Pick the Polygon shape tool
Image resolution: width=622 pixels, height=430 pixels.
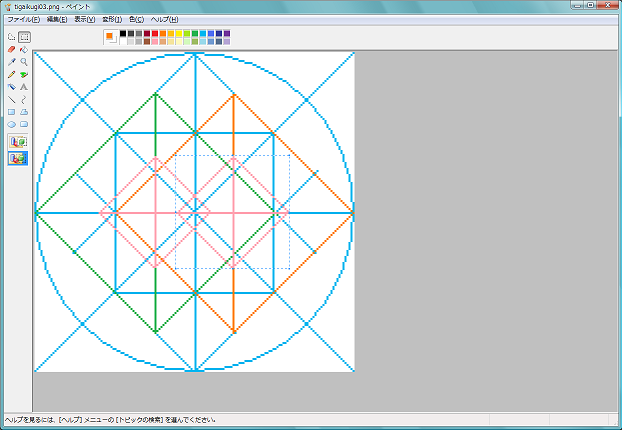(x=24, y=112)
